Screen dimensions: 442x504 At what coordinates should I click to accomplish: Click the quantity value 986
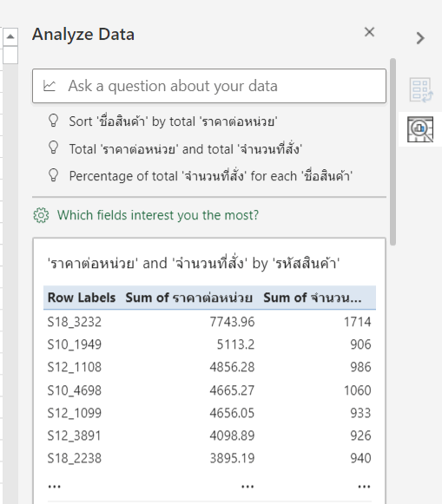click(x=360, y=367)
